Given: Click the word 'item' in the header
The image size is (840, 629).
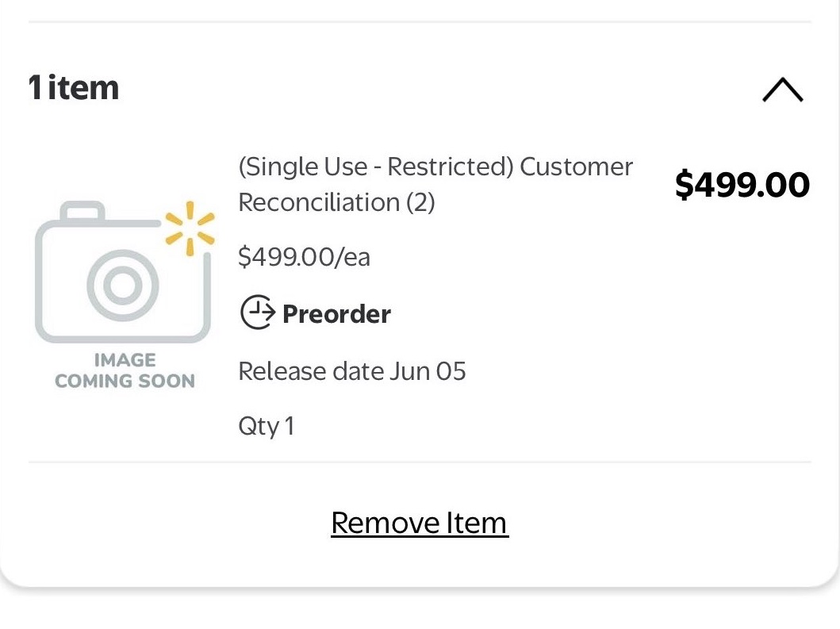Looking at the screenshot, I should [83, 87].
